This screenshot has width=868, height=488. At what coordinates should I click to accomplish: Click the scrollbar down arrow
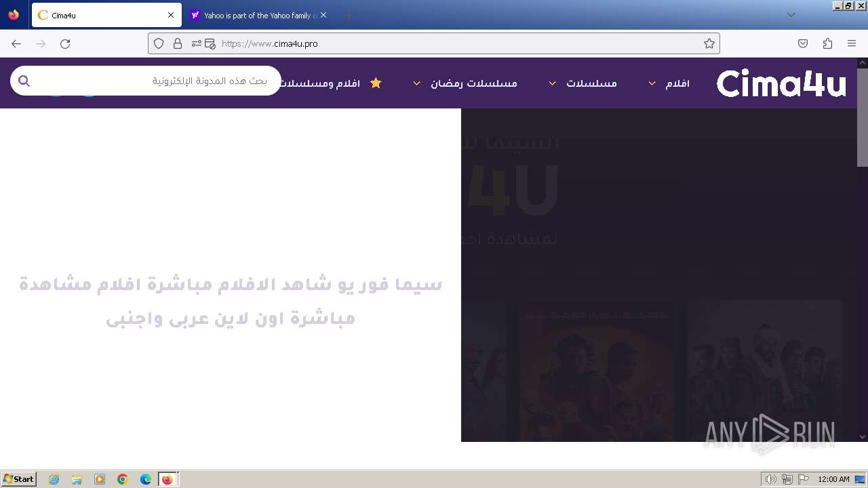click(863, 437)
